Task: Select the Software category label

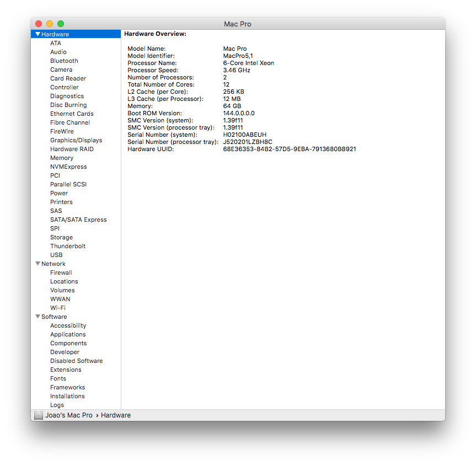Action: pyautogui.click(x=54, y=316)
